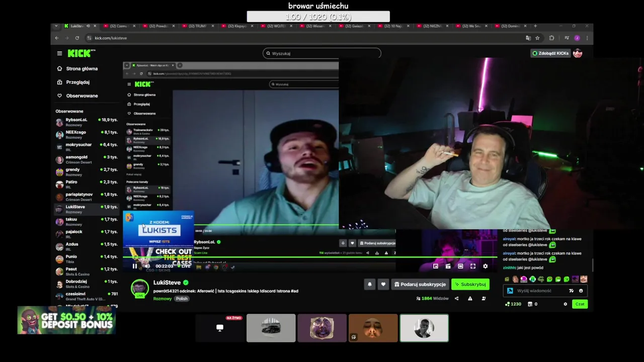This screenshot has height=362, width=644.
Task: Go back in browser history
Action: (56, 38)
